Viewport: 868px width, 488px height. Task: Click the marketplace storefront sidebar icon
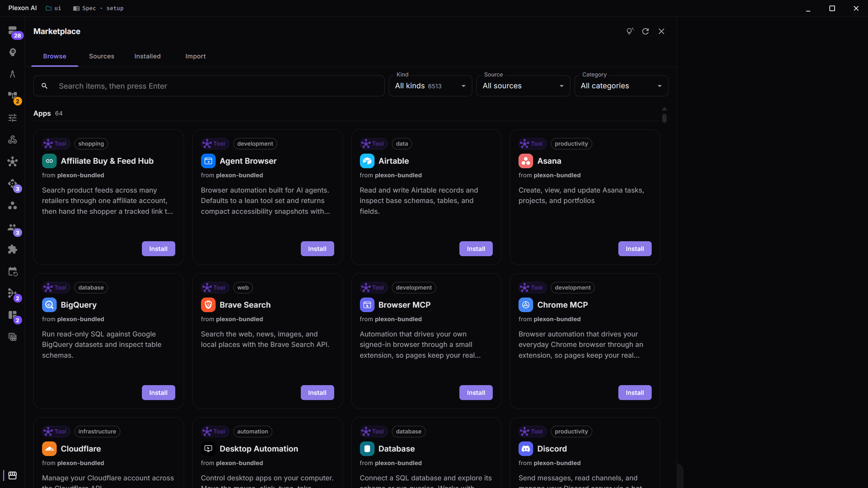[13, 475]
